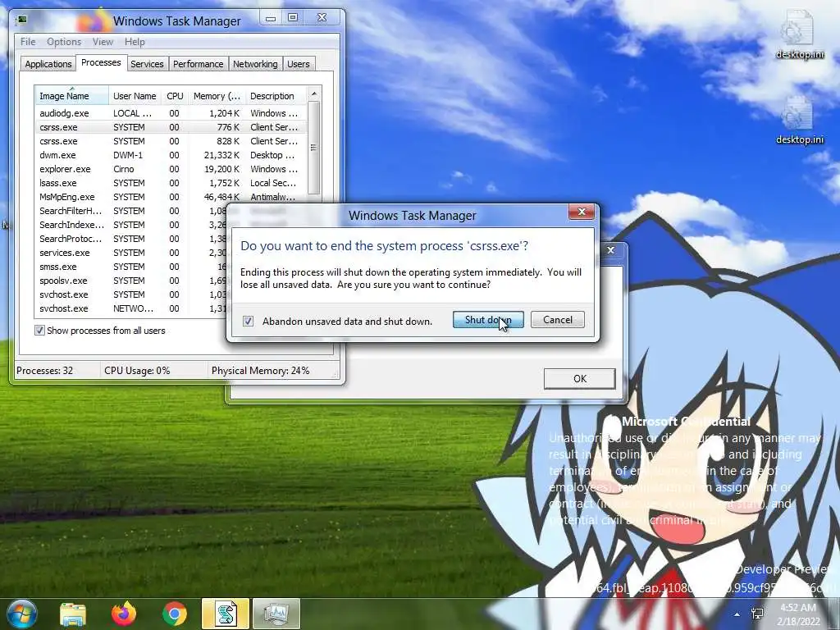Select the csrss.exe row using 776 K
This screenshot has width=840, height=630.
(171, 127)
